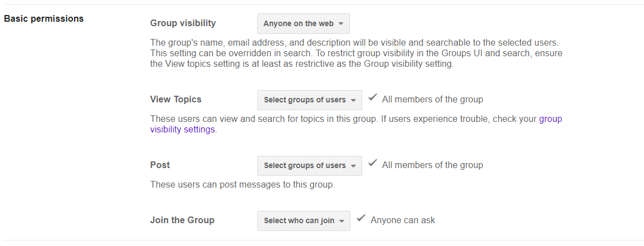Image resolution: width=644 pixels, height=246 pixels.
Task: Click the 'Group visibility' setting label
Action: pyautogui.click(x=183, y=23)
